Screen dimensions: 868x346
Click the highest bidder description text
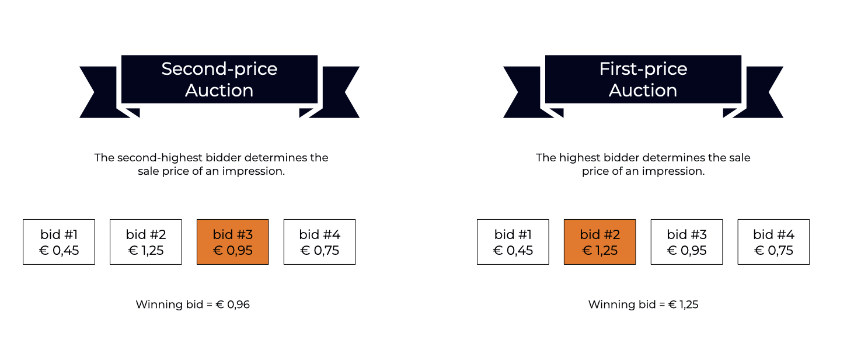[643, 165]
